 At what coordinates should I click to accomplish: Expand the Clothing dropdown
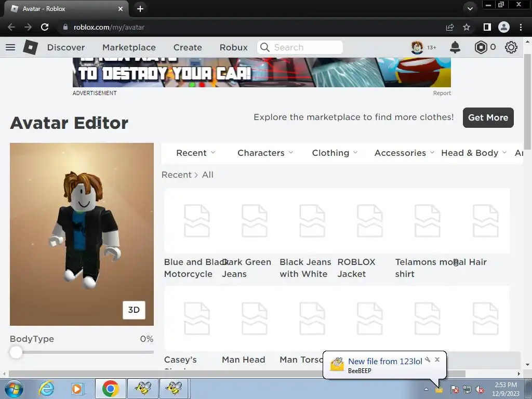coord(335,153)
